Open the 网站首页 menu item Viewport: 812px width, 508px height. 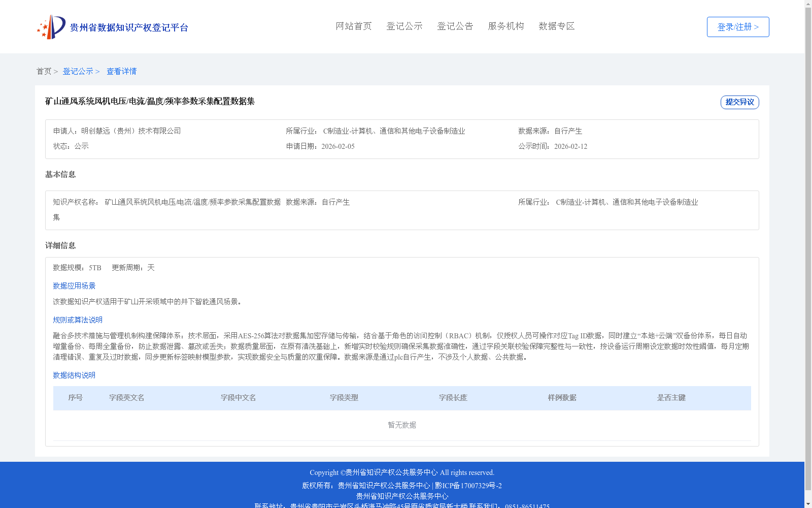click(x=354, y=26)
